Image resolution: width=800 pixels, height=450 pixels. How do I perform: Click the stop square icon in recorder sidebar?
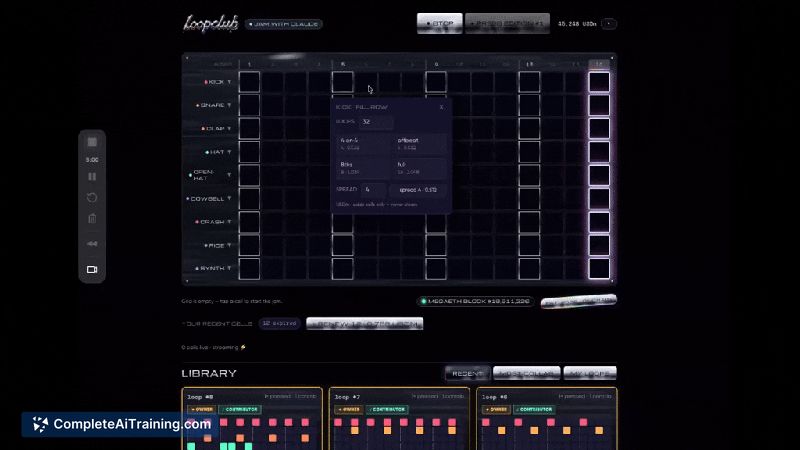click(x=92, y=142)
